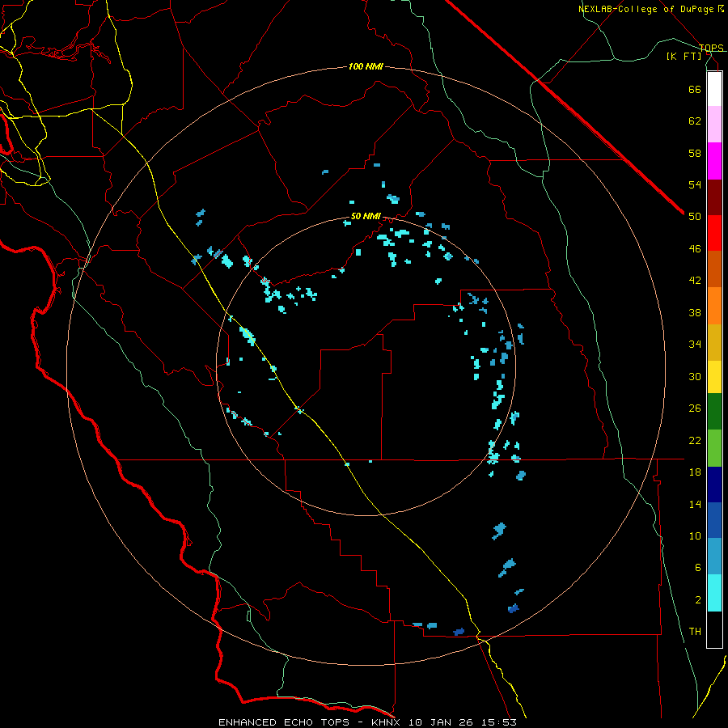Click the 46 value on the legend scale
Viewport: 728px width, 728px height.
tap(695, 249)
